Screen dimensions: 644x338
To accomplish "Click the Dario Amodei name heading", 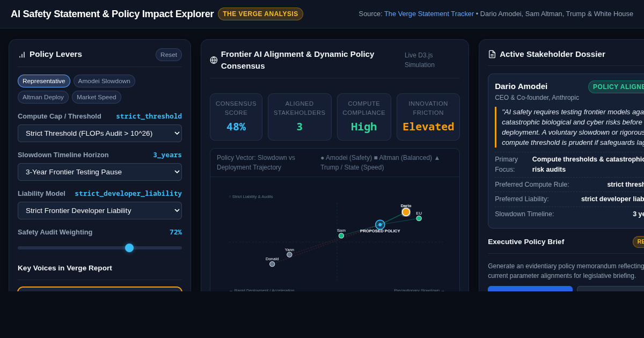I will [521, 86].
